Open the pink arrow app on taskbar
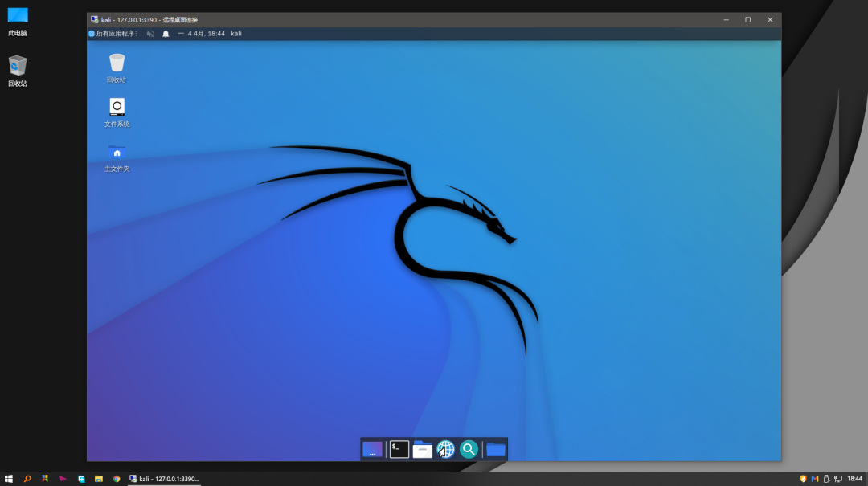 pyautogui.click(x=63, y=479)
